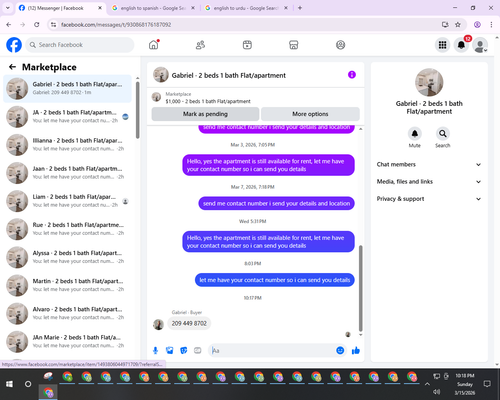Attach a photo file icon
Image resolution: width=500 pixels, height=400 pixels.
tap(170, 350)
